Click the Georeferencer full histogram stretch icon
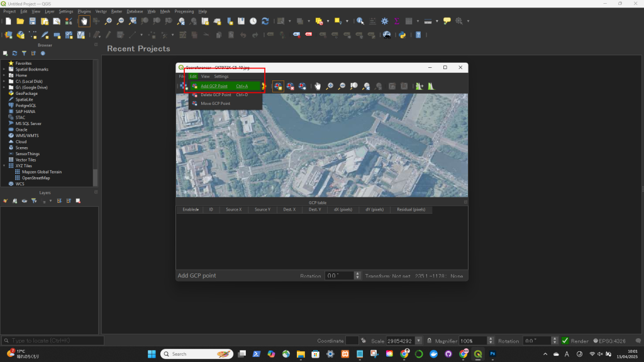 point(431,86)
